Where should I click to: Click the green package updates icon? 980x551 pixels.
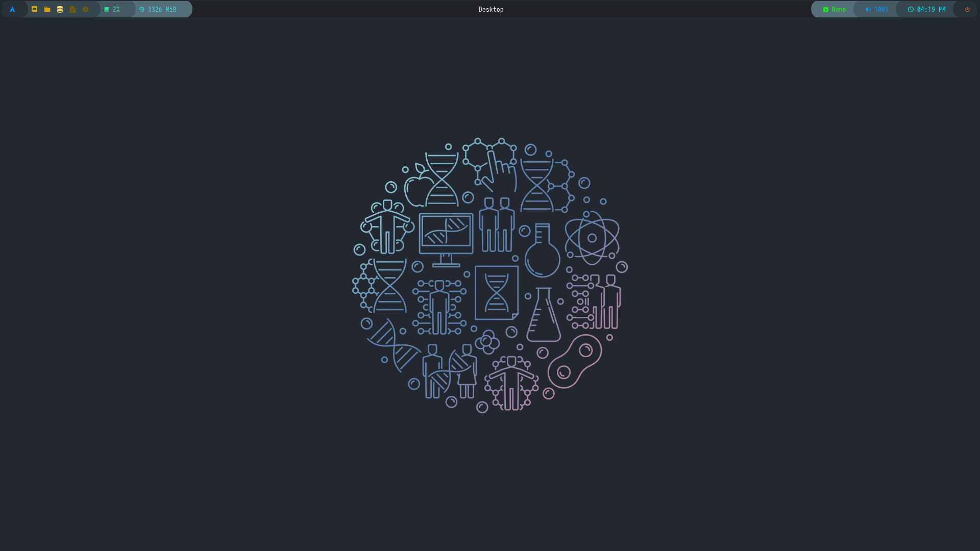tap(826, 9)
